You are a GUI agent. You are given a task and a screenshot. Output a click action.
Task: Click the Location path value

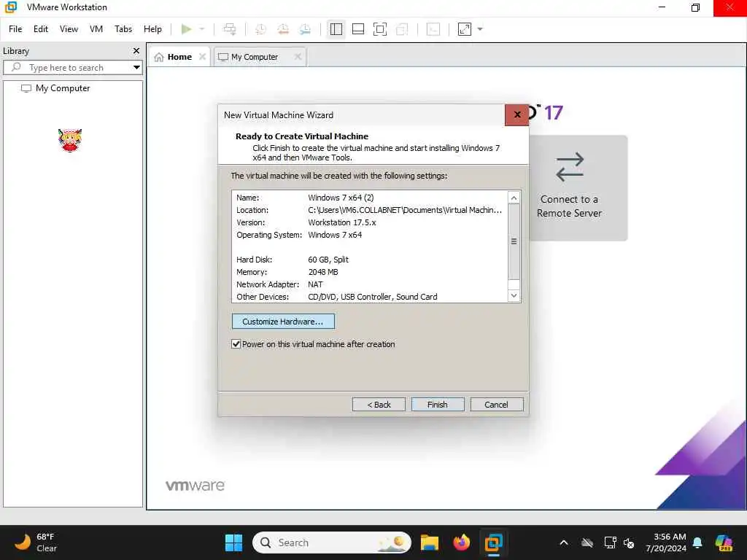point(405,210)
